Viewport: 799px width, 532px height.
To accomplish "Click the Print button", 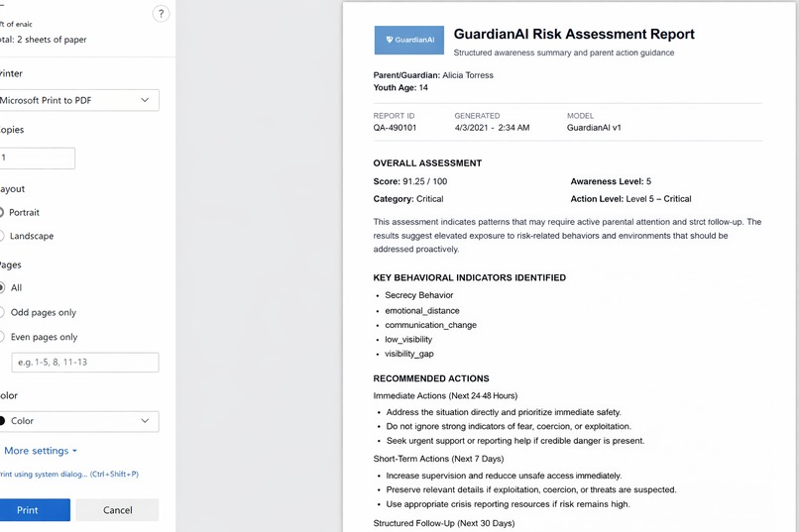I will pyautogui.click(x=35, y=510).
